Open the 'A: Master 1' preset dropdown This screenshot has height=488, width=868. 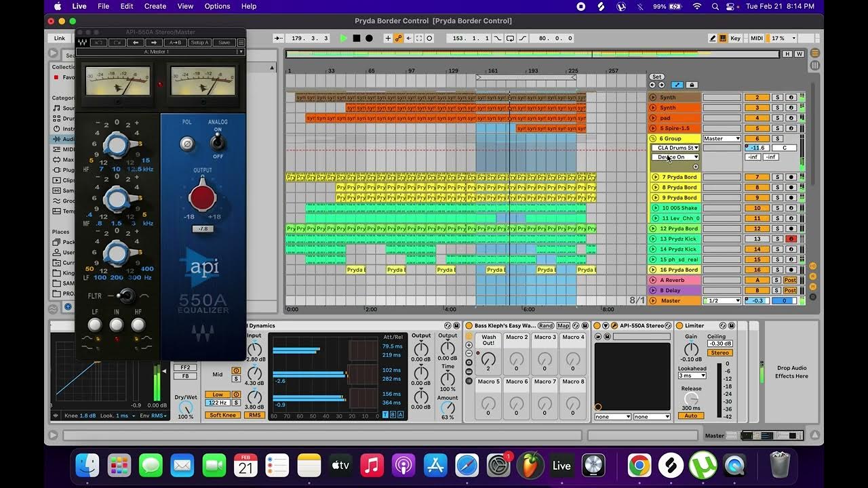coord(160,52)
